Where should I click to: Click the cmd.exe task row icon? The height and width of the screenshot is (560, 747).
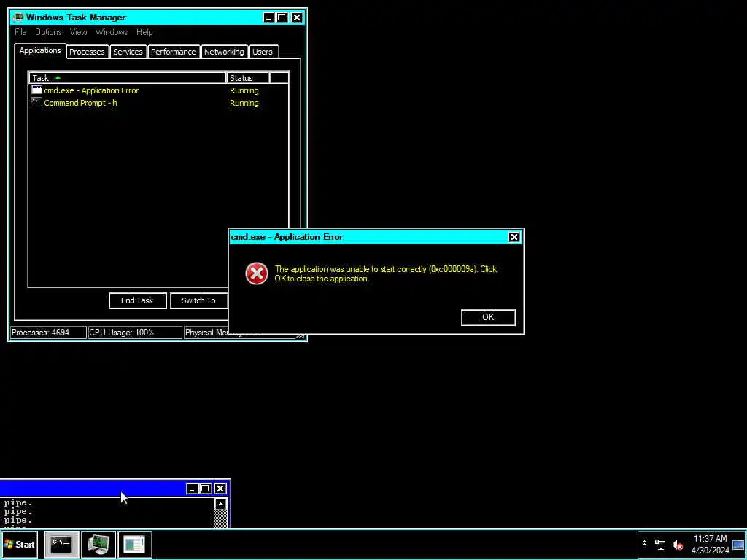[x=36, y=90]
